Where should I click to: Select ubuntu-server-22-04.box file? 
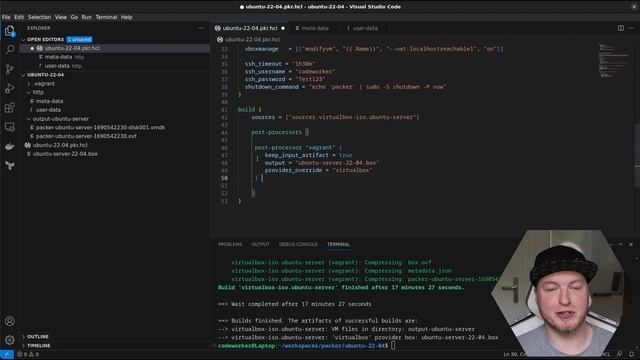115,154
